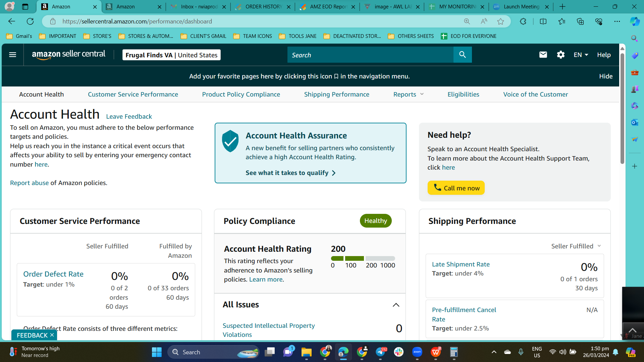Click the Learn more link under Account Health Rating

click(x=266, y=280)
